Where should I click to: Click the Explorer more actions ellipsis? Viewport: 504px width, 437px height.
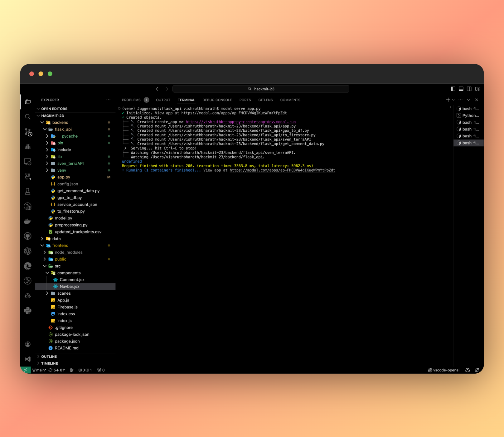point(108,100)
